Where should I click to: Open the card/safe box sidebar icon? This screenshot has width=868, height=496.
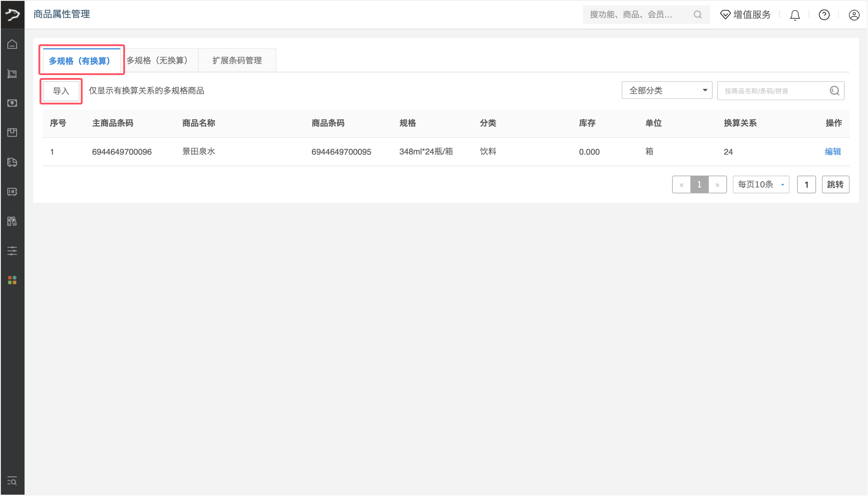click(12, 192)
